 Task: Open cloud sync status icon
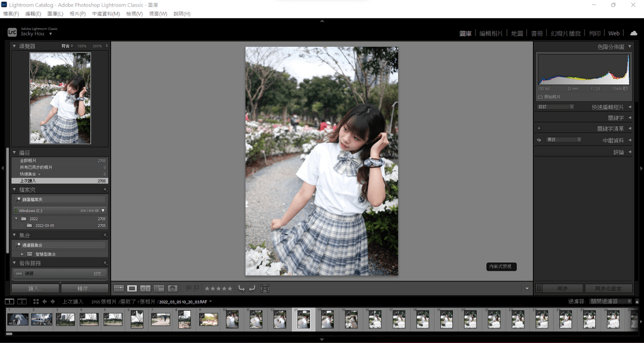634,33
